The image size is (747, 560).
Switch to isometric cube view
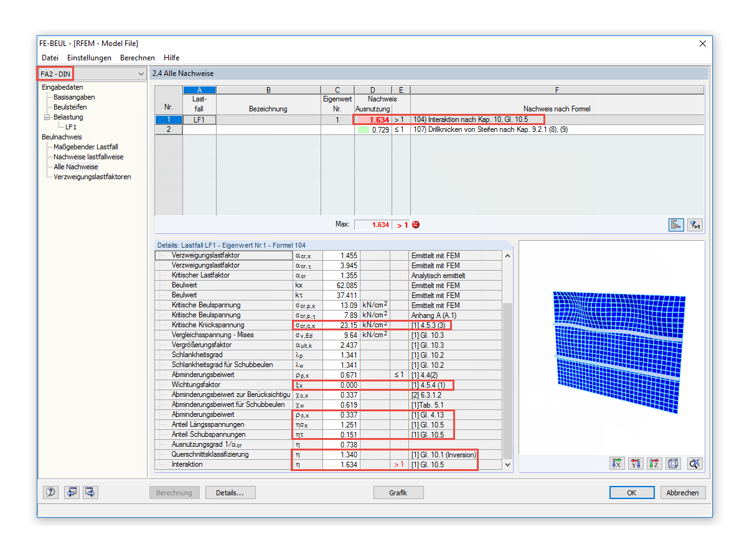(673, 463)
